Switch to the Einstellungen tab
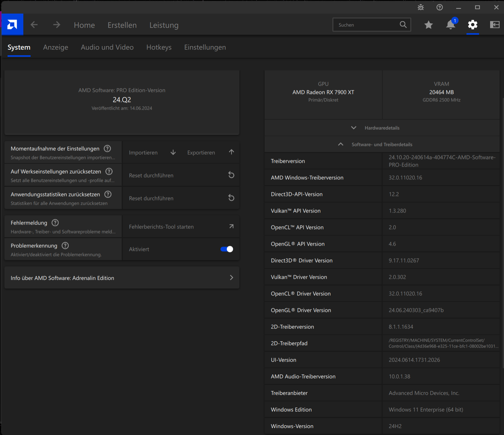Screen dimensions: 504x435 (x=205, y=47)
